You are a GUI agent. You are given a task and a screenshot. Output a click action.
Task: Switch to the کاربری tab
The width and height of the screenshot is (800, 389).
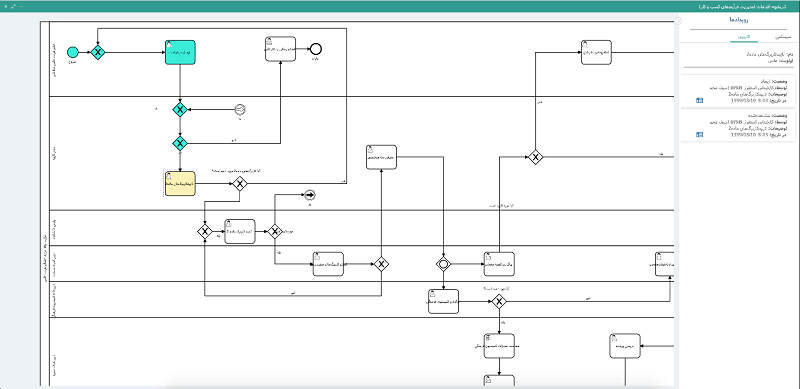click(744, 37)
